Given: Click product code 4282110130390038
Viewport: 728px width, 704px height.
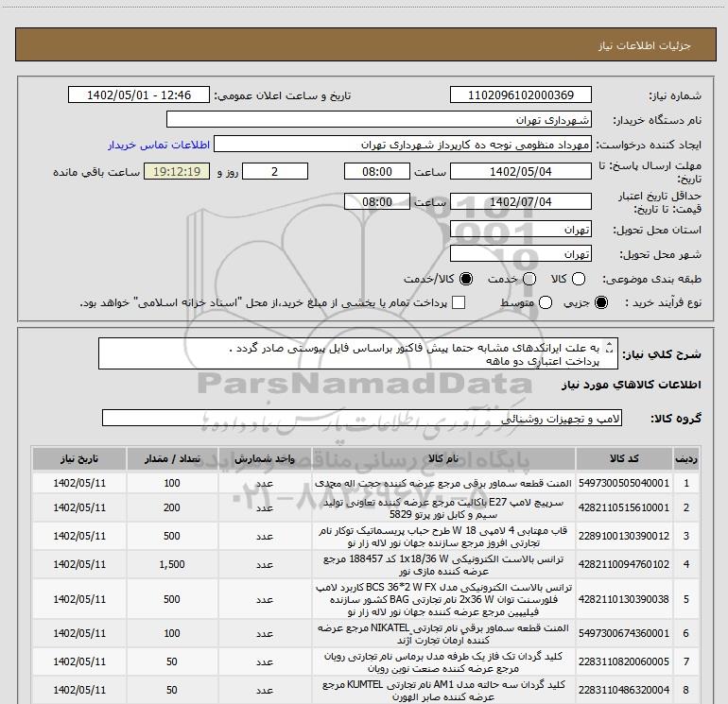Looking at the screenshot, I should [624, 599].
